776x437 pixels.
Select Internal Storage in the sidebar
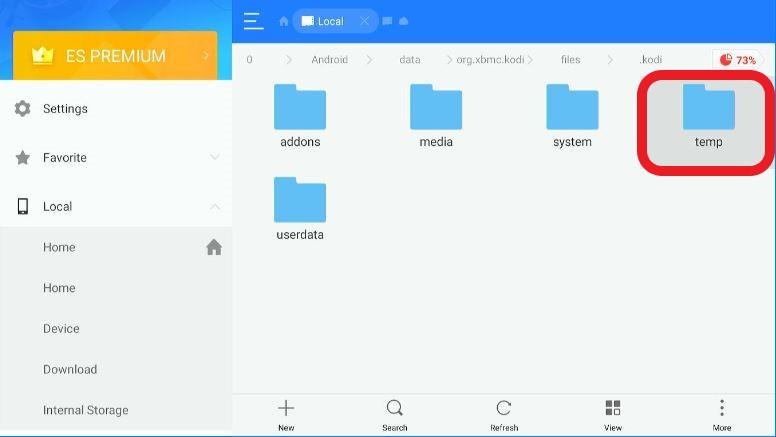tap(116, 410)
